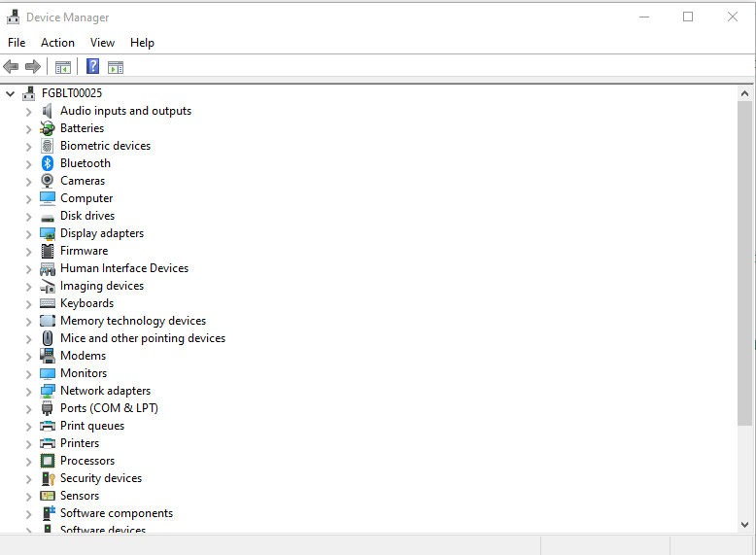Open the View menu
The image size is (756, 555).
click(102, 43)
